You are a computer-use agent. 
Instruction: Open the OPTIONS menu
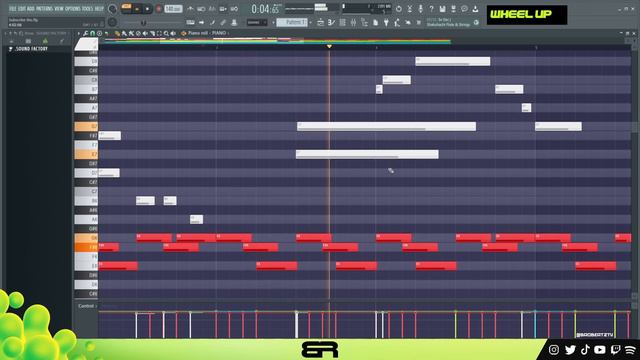pyautogui.click(x=72, y=8)
